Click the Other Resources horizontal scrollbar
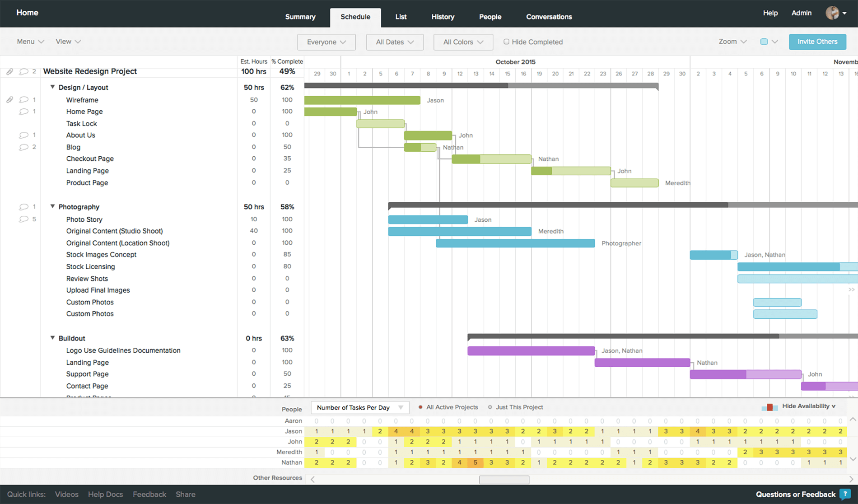Image resolution: width=858 pixels, height=504 pixels. click(x=504, y=480)
